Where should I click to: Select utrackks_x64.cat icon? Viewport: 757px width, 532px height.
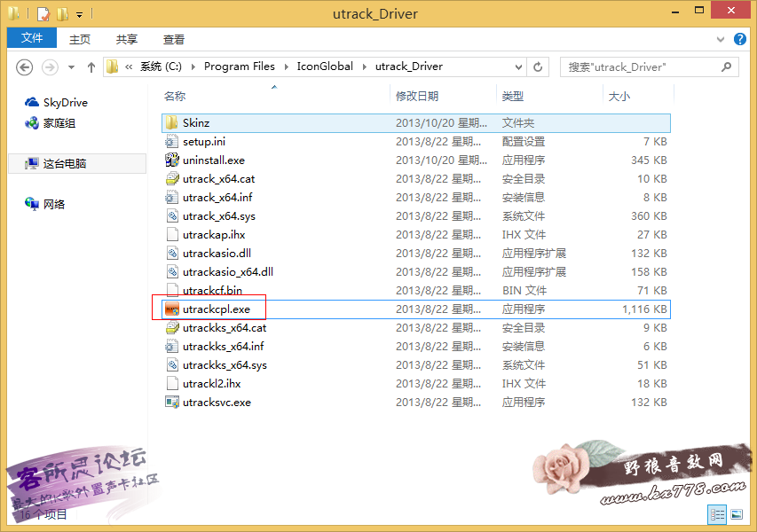172,327
